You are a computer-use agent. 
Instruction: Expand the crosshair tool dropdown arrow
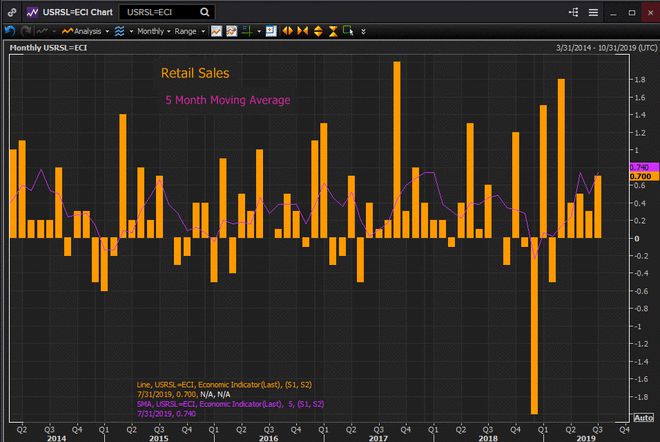[259, 32]
